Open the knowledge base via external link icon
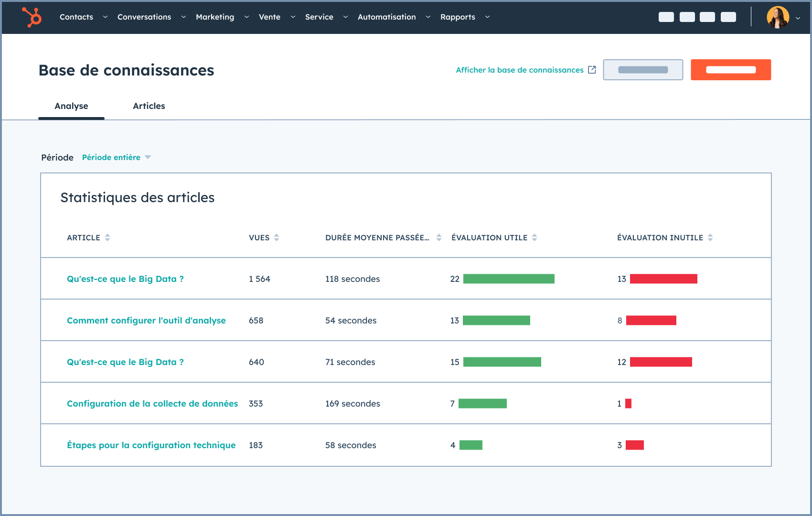 pyautogui.click(x=591, y=69)
